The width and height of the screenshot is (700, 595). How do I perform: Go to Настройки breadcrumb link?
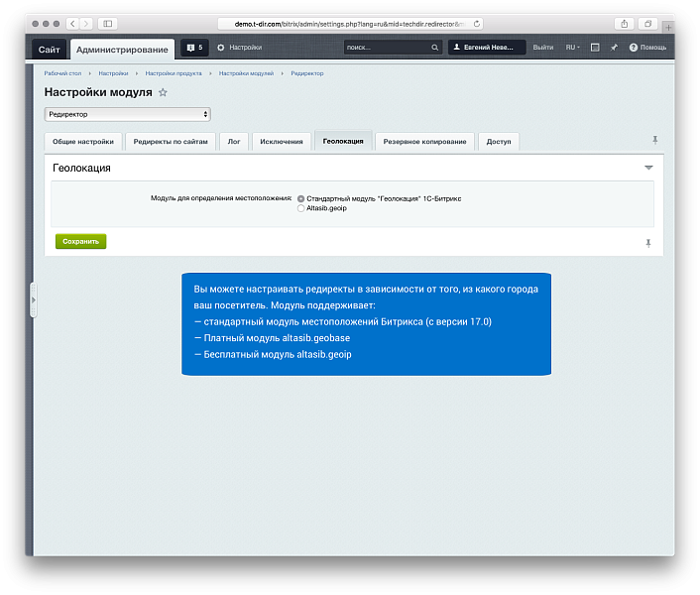(x=113, y=73)
